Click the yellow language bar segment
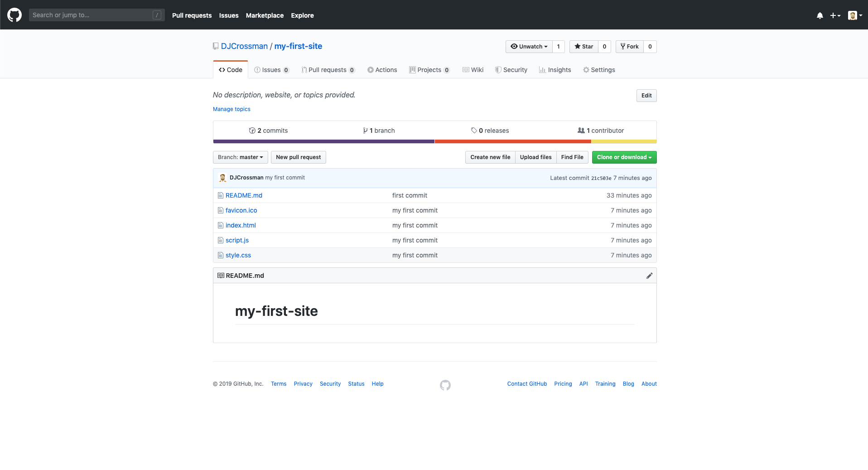The height and width of the screenshot is (470, 868). click(x=624, y=141)
